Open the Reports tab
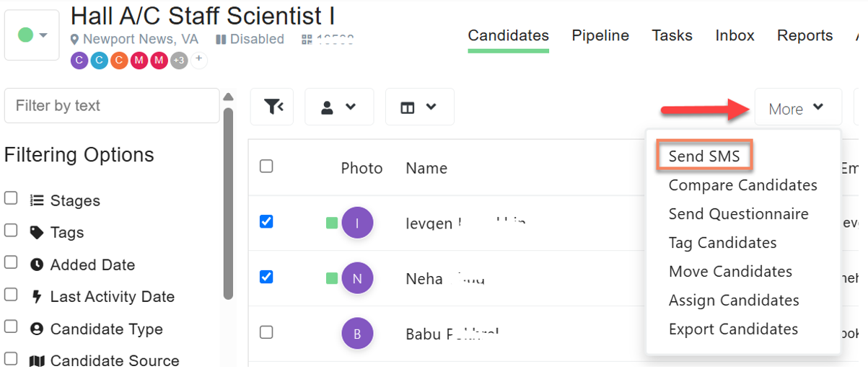 (805, 35)
